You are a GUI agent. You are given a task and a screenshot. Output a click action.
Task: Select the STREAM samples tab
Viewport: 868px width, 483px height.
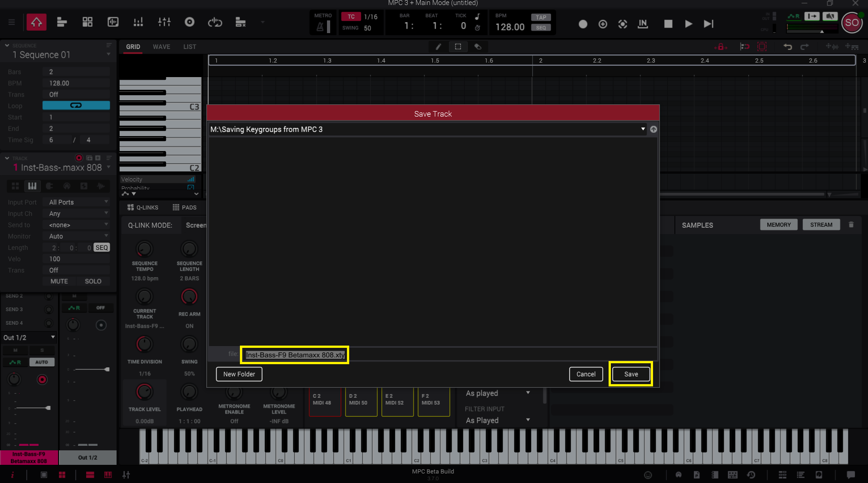click(x=821, y=224)
